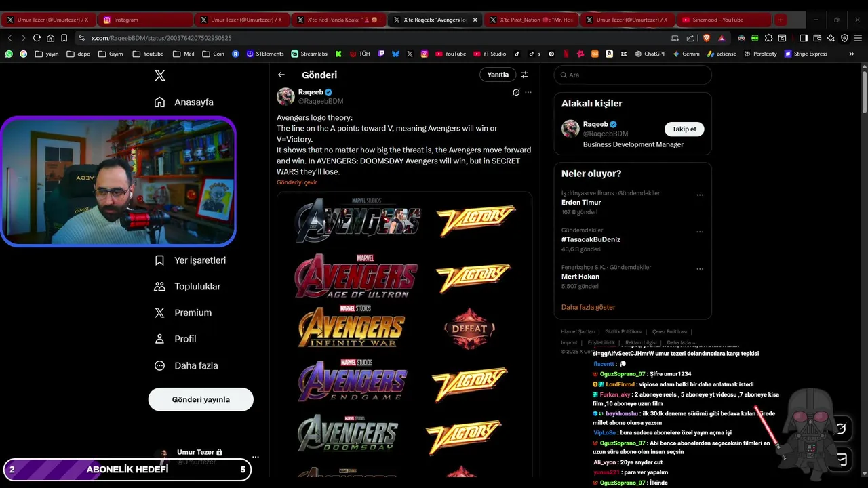Viewport: 868px width, 488px height.
Task: Click the site settings icon in the address bar
Action: click(82, 38)
